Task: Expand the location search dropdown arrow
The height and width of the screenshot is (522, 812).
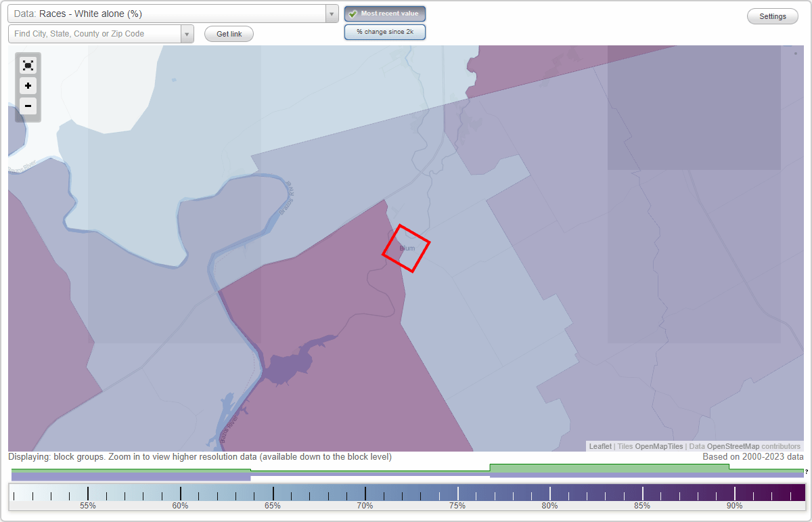Action: (187, 33)
